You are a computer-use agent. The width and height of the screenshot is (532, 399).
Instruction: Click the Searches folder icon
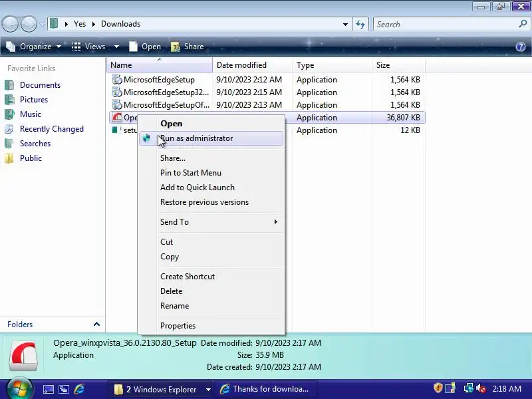point(9,144)
